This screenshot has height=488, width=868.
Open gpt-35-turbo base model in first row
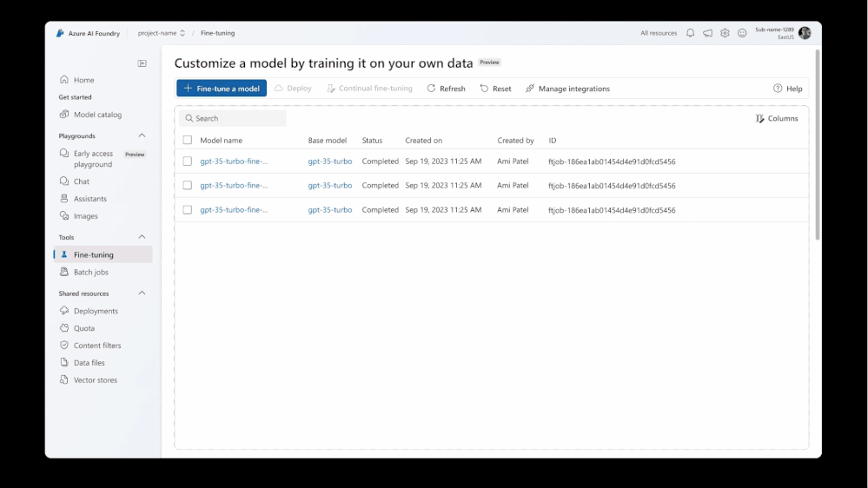coord(330,162)
